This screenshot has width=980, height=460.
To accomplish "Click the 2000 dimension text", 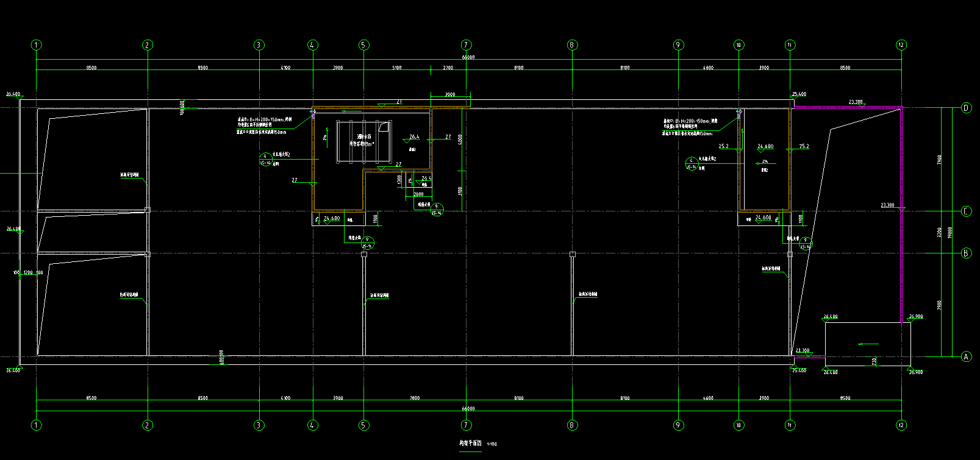I will coord(418,194).
